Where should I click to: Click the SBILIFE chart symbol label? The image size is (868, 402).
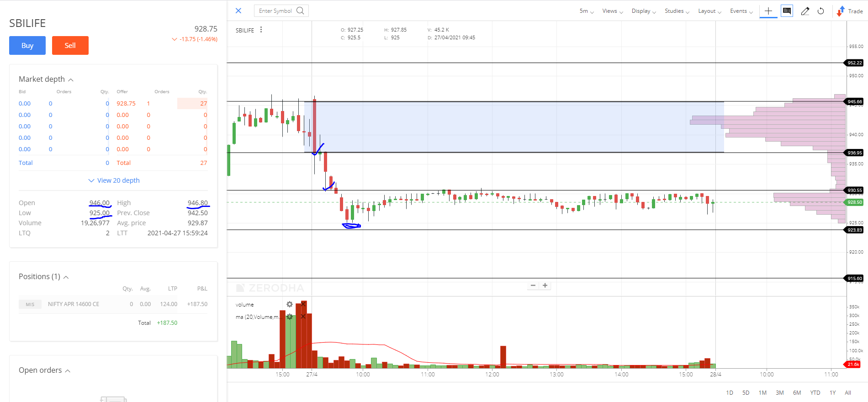(x=245, y=31)
